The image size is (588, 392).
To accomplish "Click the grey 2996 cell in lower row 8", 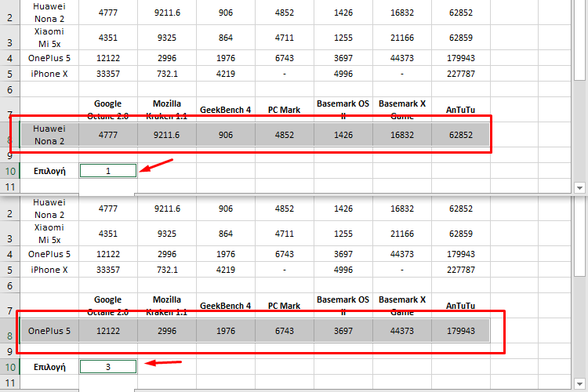I will point(167,331).
